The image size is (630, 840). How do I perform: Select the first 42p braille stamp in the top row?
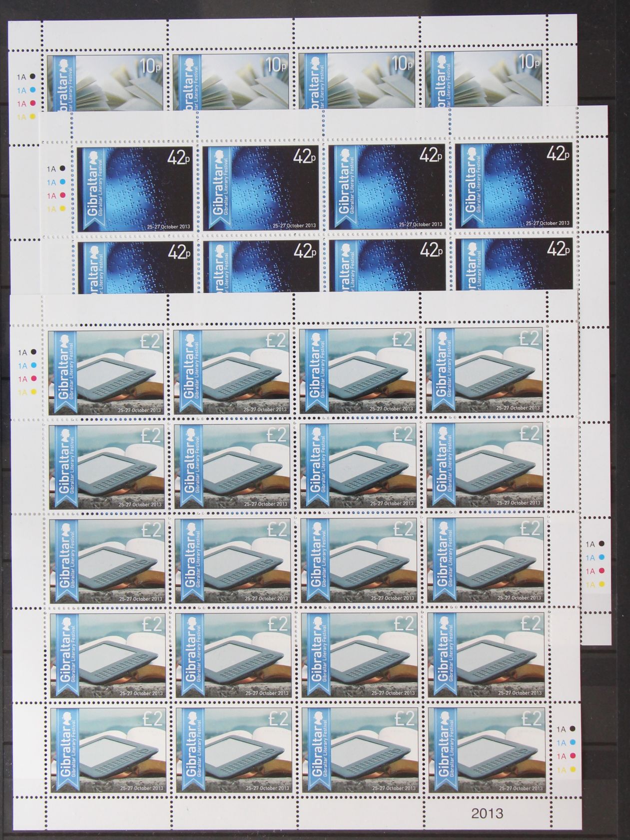pos(134,185)
